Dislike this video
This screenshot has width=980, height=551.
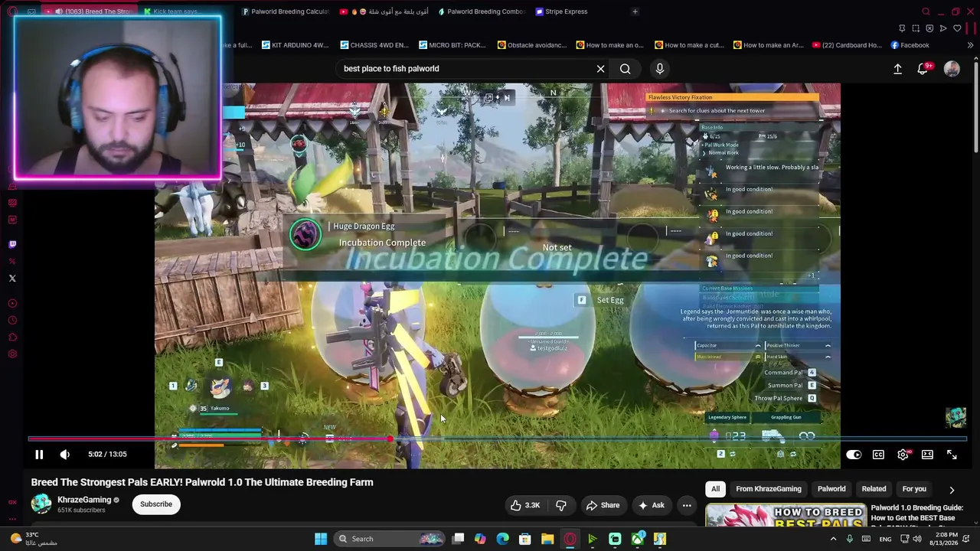pyautogui.click(x=561, y=505)
